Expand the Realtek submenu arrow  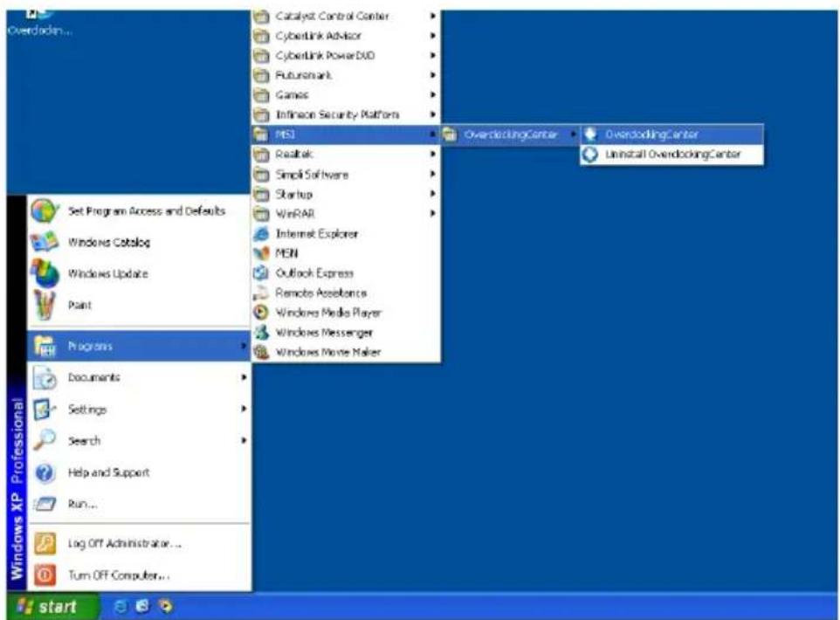433,154
